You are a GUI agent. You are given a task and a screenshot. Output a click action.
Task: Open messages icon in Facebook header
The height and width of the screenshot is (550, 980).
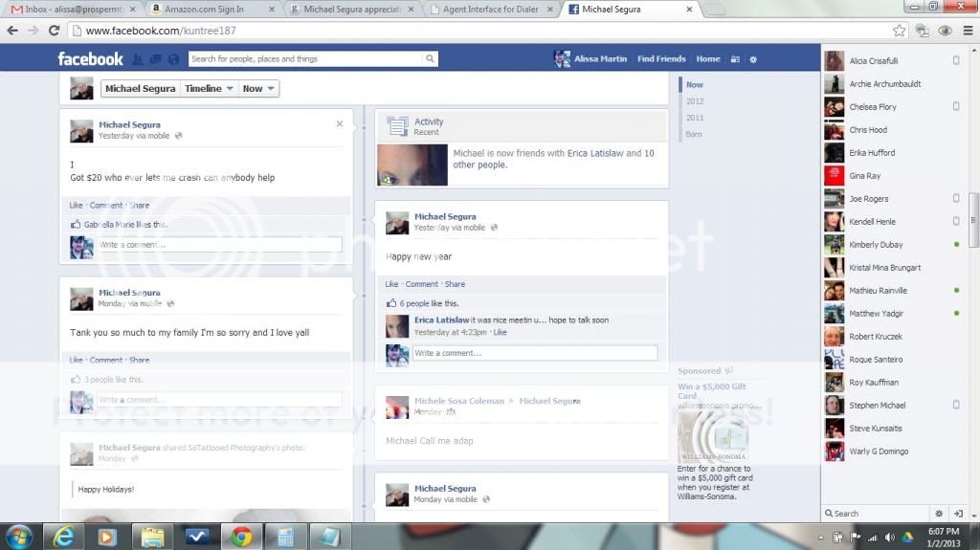coord(156,59)
